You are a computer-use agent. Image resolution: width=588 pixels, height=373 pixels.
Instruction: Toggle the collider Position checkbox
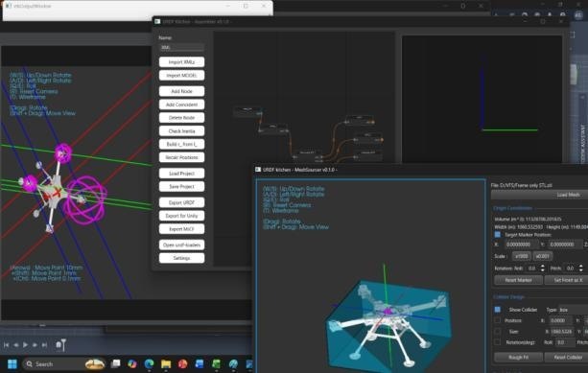tap(497, 320)
